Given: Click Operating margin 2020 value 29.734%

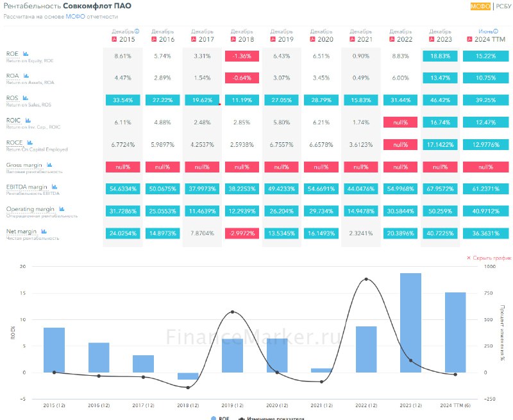Looking at the screenshot, I should 321,211.
